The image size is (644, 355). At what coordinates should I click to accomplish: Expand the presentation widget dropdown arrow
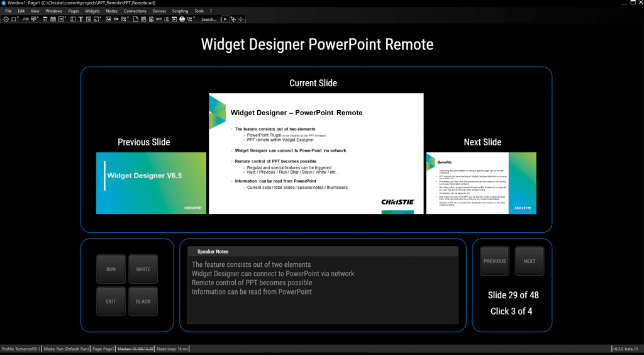pos(38,18)
